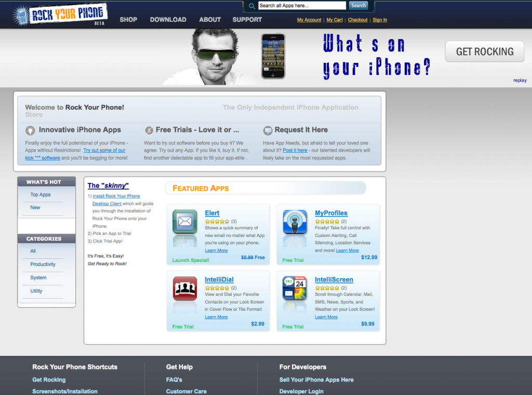532x395 pixels.
Task: Click Free Trial on IntelliScreen card
Action: click(293, 327)
